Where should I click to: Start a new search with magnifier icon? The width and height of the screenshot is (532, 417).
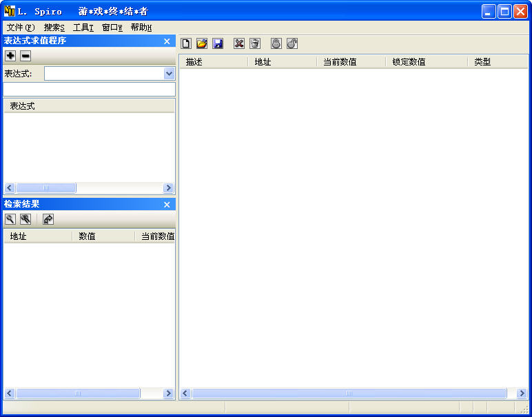[x=10, y=219]
